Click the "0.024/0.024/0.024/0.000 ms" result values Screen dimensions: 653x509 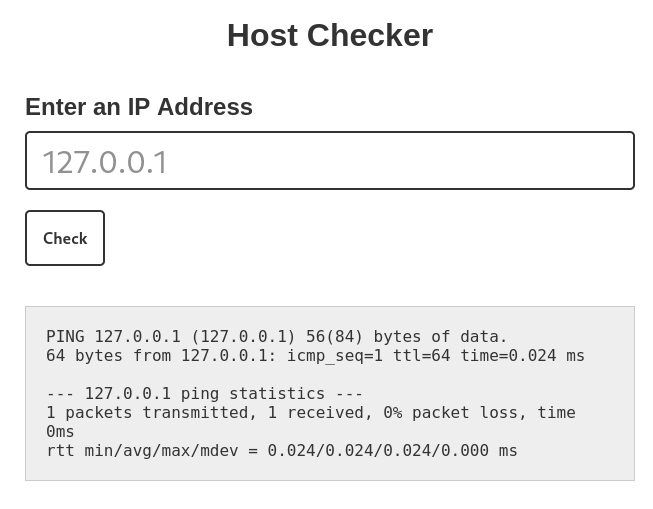click(x=392, y=451)
